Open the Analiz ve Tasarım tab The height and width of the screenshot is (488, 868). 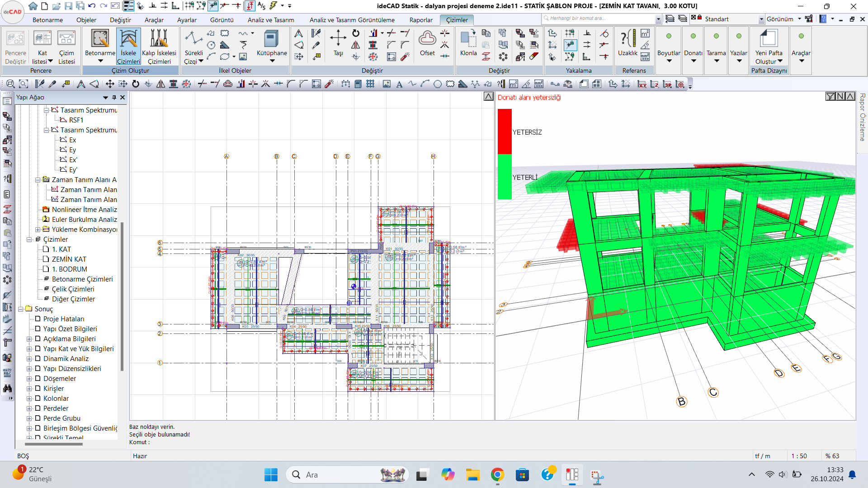point(271,20)
